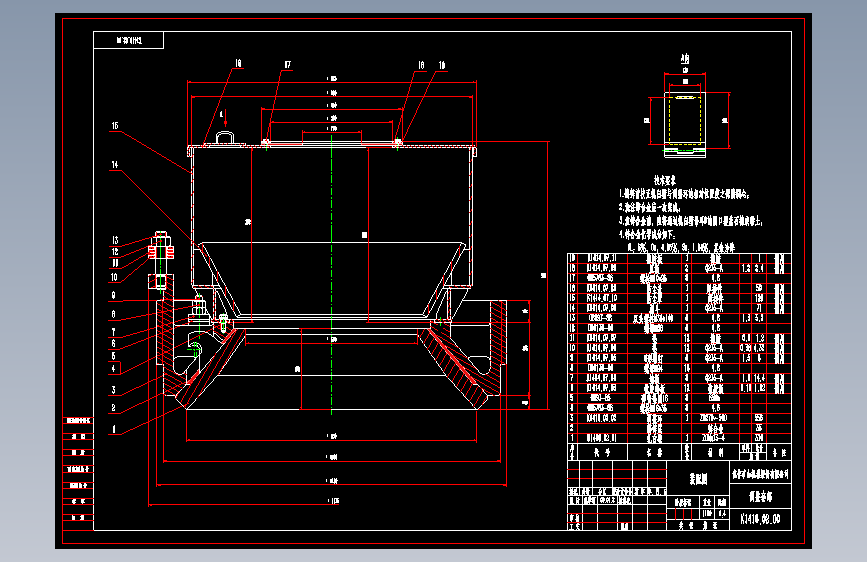Click balloon label 17 above the cover
The width and height of the screenshot is (867, 562).
pos(288,65)
